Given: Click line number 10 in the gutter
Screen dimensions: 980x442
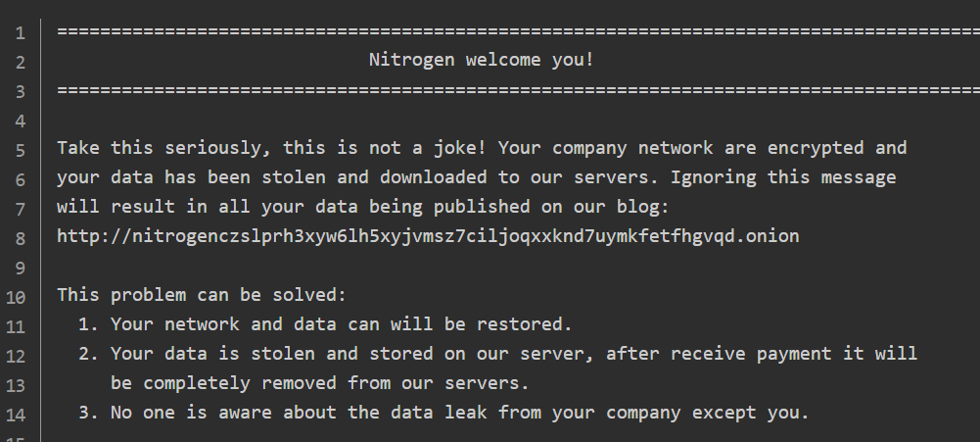Looking at the screenshot, I should point(19,295).
